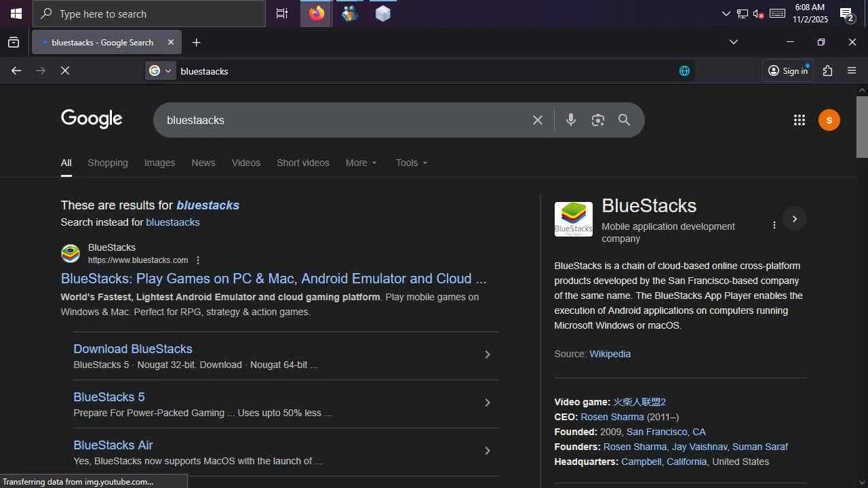Open the 火柴人联盟2 video game link
868x488 pixels.
(640, 402)
